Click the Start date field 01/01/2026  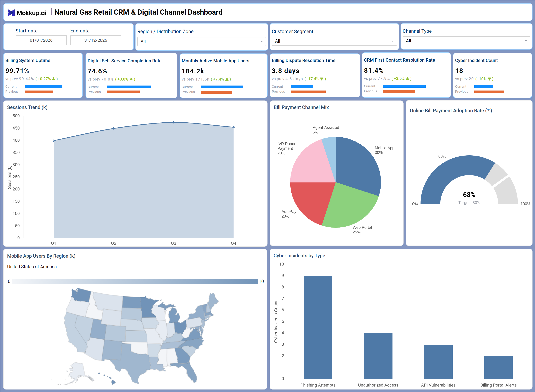(x=41, y=40)
